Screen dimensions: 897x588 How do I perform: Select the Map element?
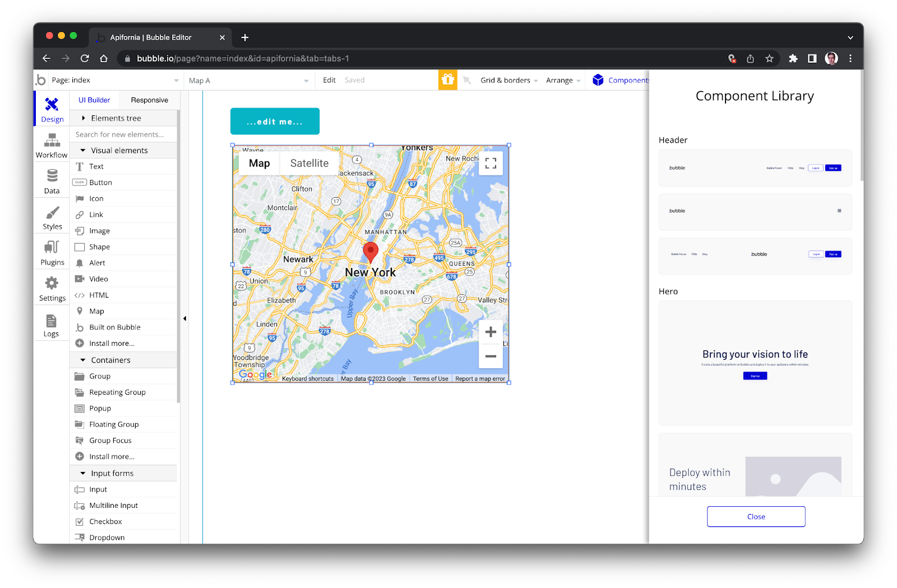(x=124, y=311)
